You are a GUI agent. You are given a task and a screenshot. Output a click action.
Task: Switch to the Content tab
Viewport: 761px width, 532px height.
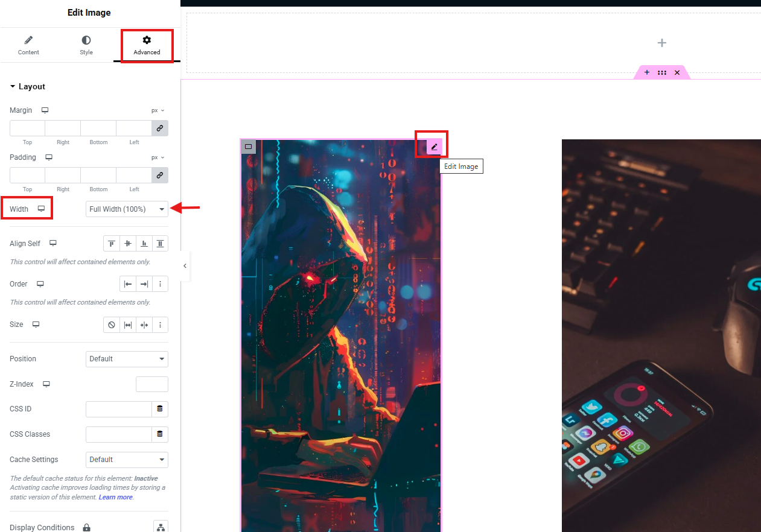click(x=28, y=45)
